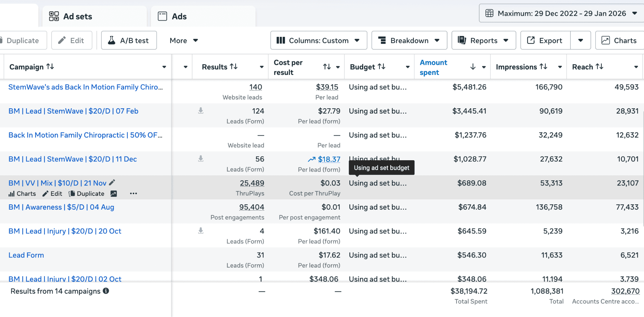Viewport: 644px width, 317px height.
Task: Open the Lead Form campaign
Action: [x=26, y=255]
